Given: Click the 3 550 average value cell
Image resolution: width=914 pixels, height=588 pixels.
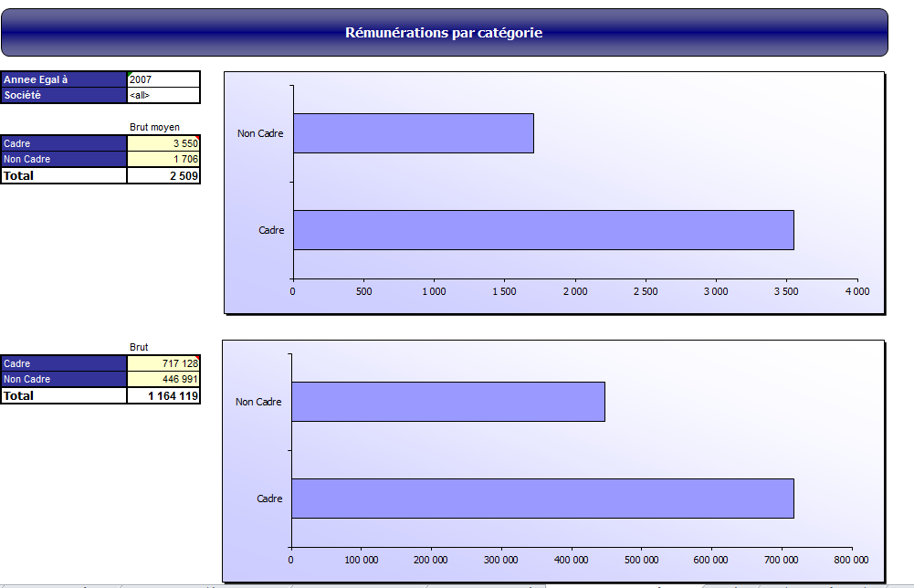Looking at the screenshot, I should click(x=163, y=143).
